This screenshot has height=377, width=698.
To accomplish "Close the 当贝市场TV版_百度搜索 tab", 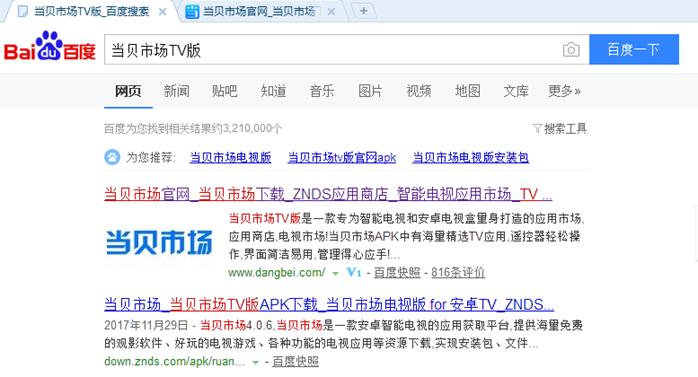I will pos(162,12).
